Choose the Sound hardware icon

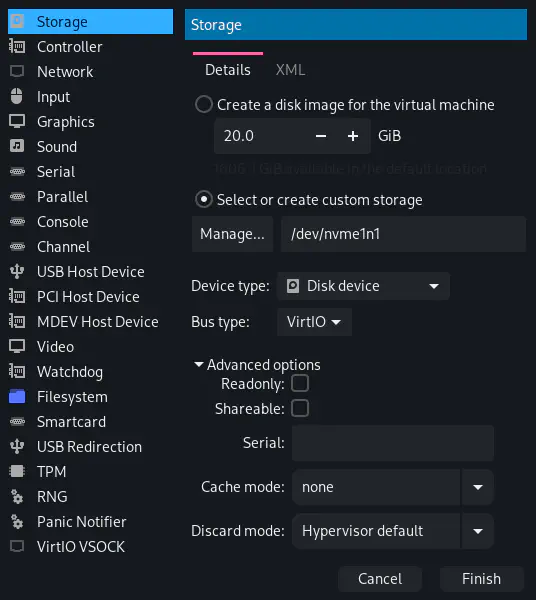pos(17,147)
